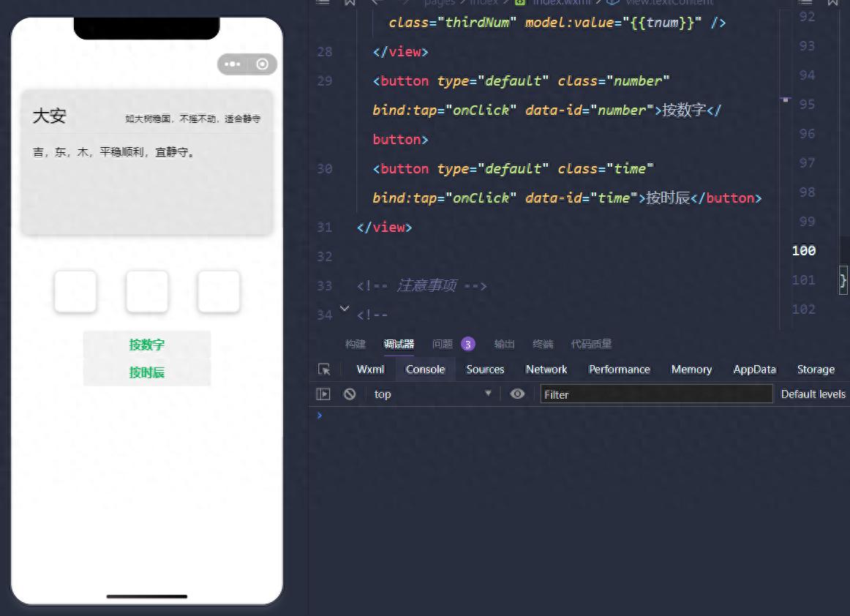Select the 构建 panel tab
The image size is (850, 616).
pyautogui.click(x=356, y=344)
